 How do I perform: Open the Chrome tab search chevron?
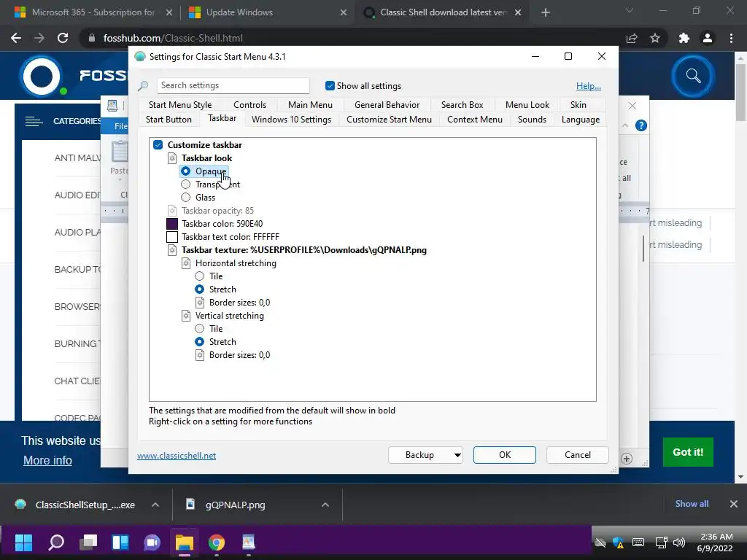pos(630,10)
